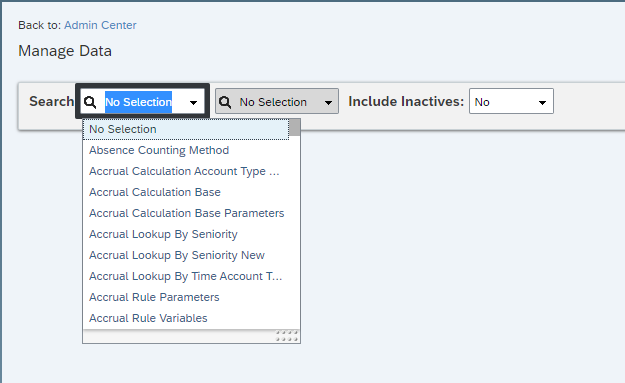
Task: Click the magnifier icon in second search box
Action: pos(225,102)
